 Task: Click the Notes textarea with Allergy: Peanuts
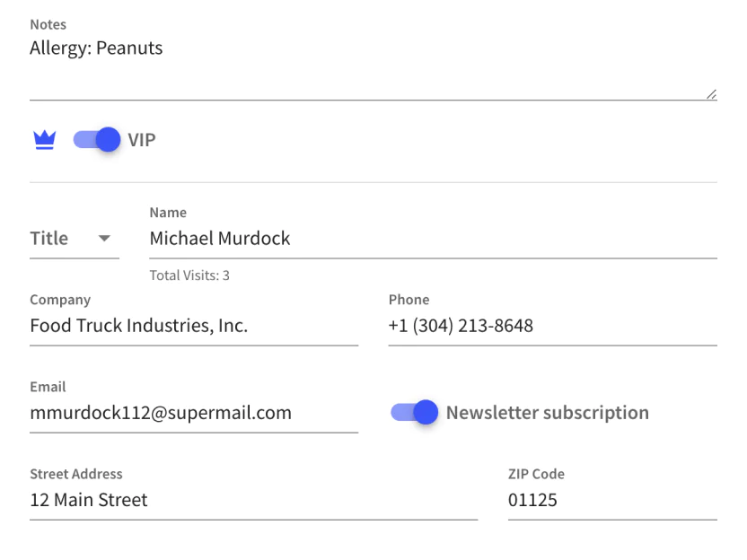(359, 63)
